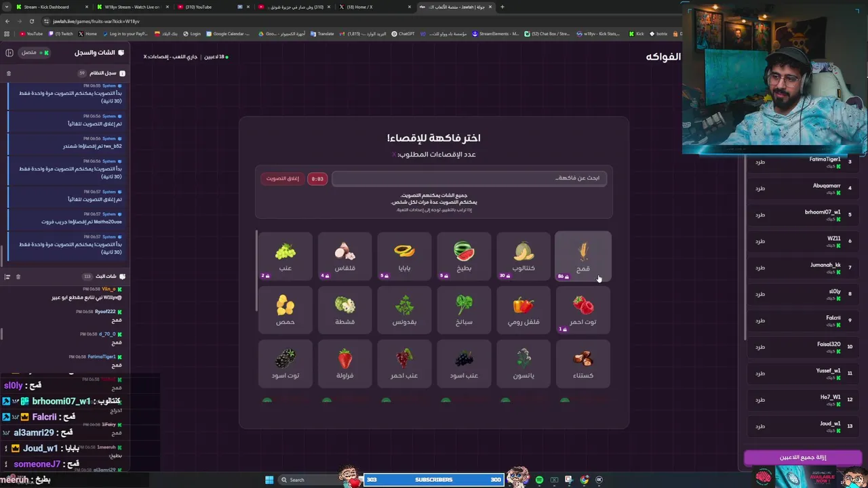Image resolution: width=868 pixels, height=488 pixels.
Task: Open the stream chat filter list icon
Action: pyautogui.click(x=7, y=277)
